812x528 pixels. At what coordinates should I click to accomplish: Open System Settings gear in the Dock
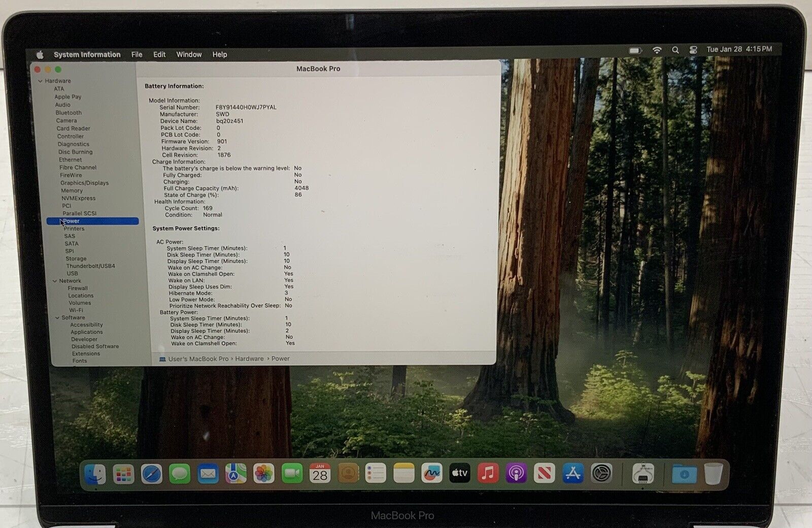click(601, 473)
